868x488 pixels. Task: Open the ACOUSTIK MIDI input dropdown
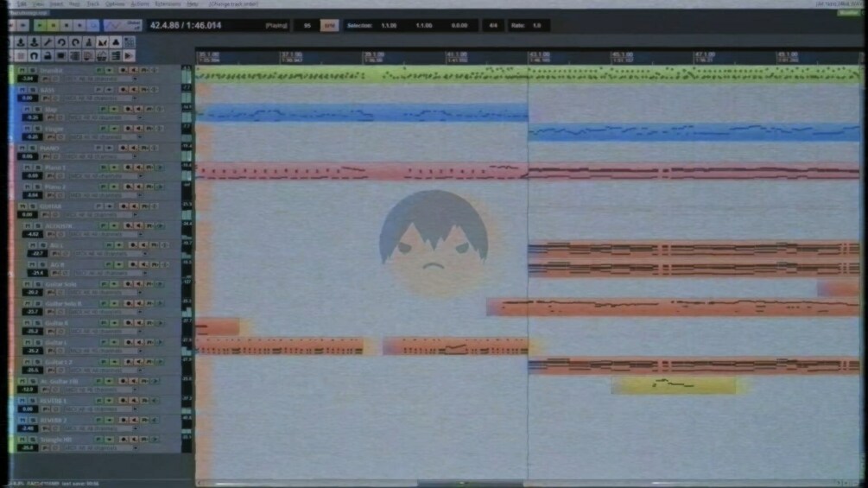tap(105, 235)
